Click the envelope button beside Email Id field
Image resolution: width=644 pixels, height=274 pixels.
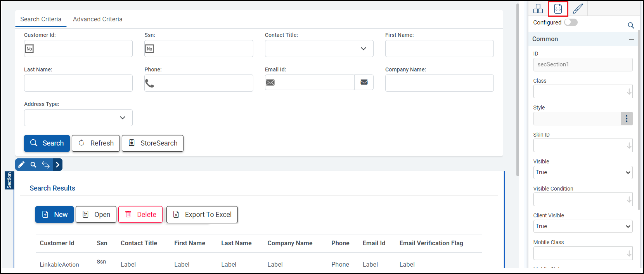coord(364,82)
